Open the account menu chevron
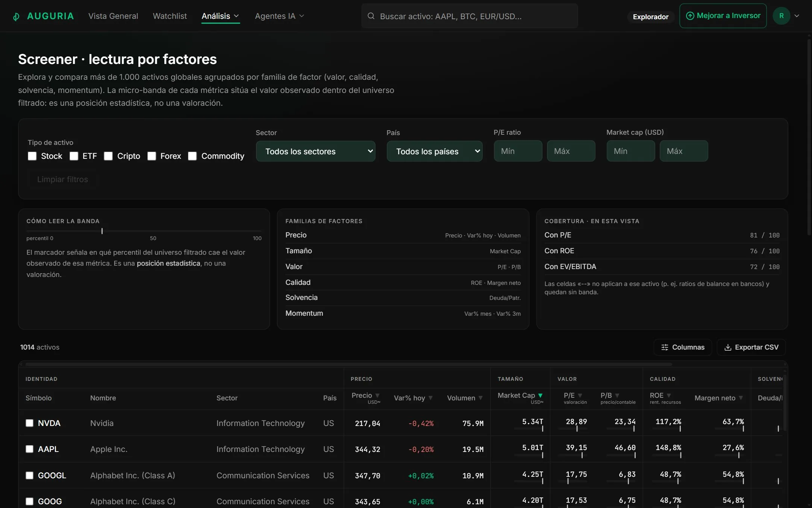The height and width of the screenshot is (508, 812). click(x=797, y=16)
